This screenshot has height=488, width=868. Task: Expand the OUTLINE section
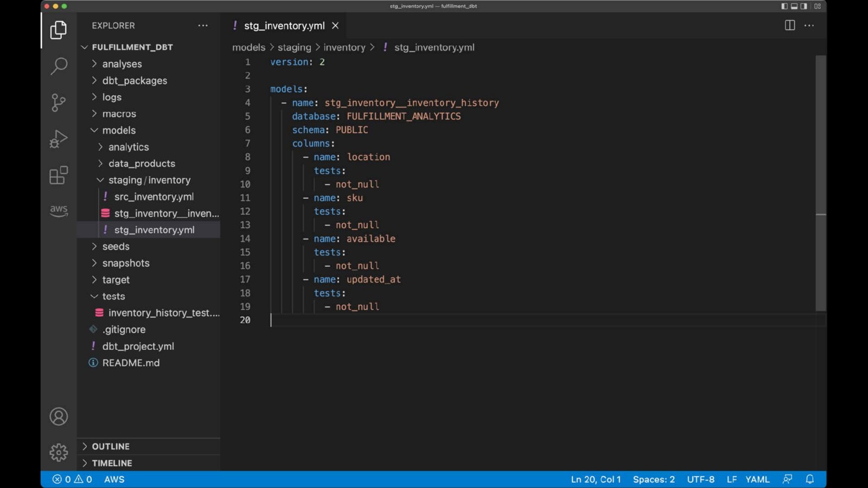point(111,446)
